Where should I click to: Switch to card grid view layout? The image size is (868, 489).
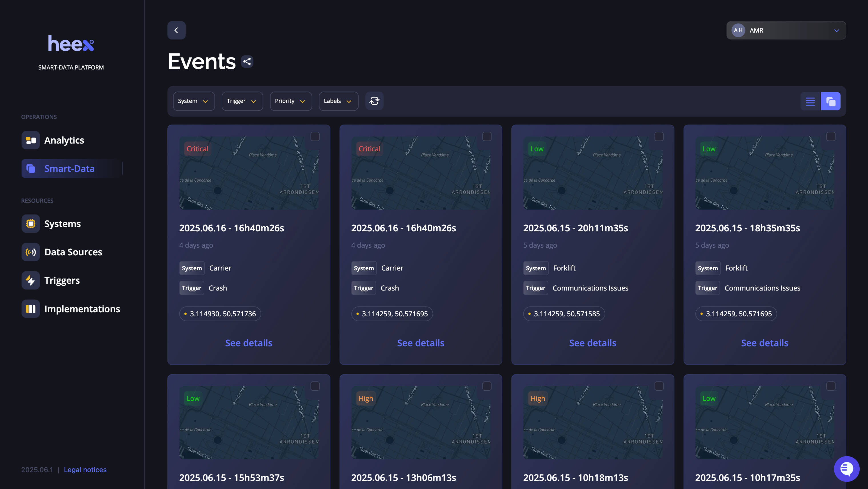point(831,101)
